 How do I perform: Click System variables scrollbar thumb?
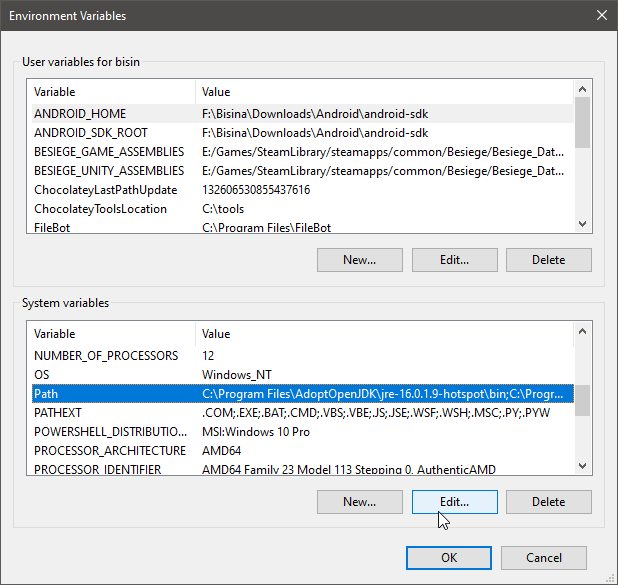point(582,401)
